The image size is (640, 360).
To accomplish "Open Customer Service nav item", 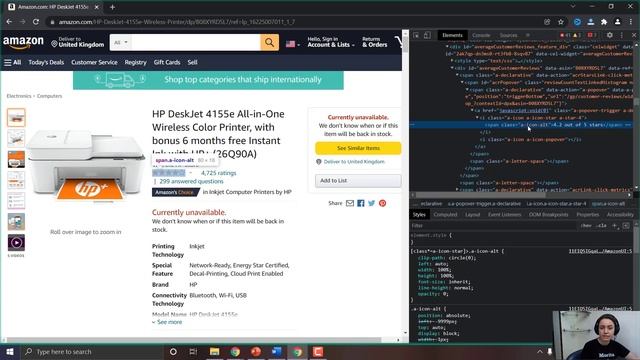I will pyautogui.click(x=94, y=62).
